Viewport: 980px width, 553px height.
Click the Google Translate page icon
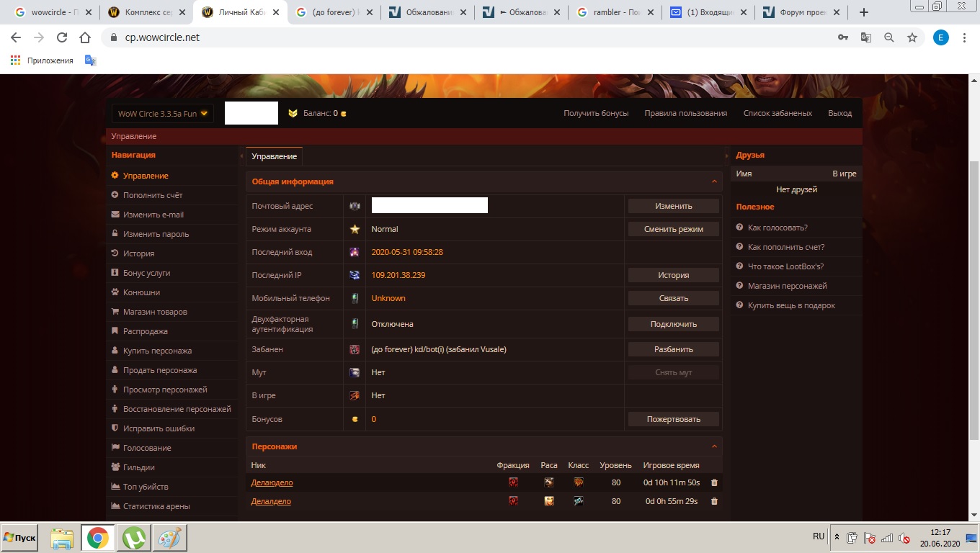(x=866, y=37)
